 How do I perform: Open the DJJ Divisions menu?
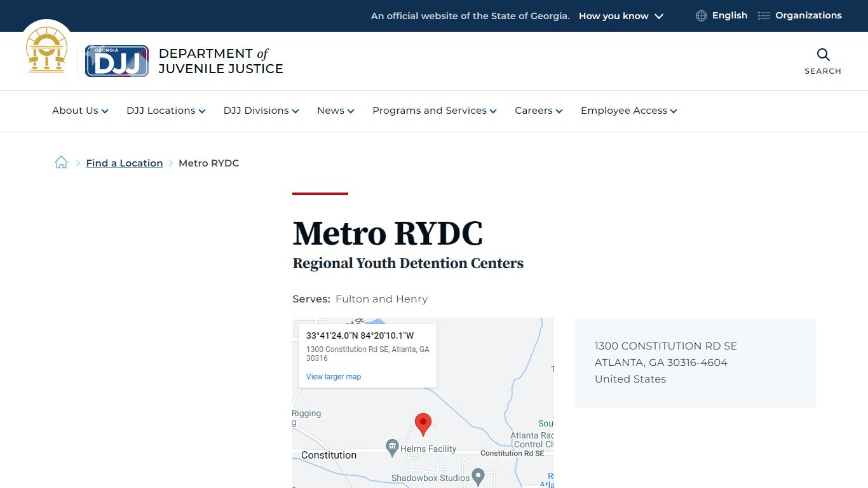click(x=261, y=111)
